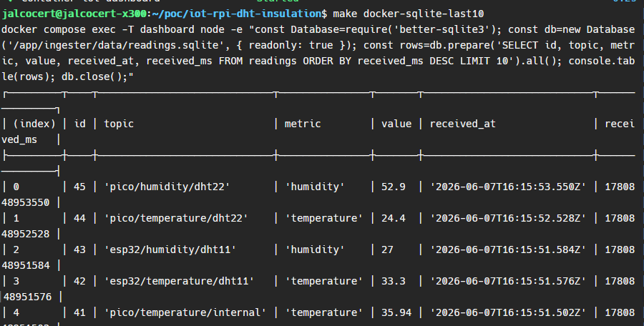644x326 pixels.
Task: Click timestamp '2026-06-07T16:15:53.550Z'
Action: pyautogui.click(x=508, y=187)
